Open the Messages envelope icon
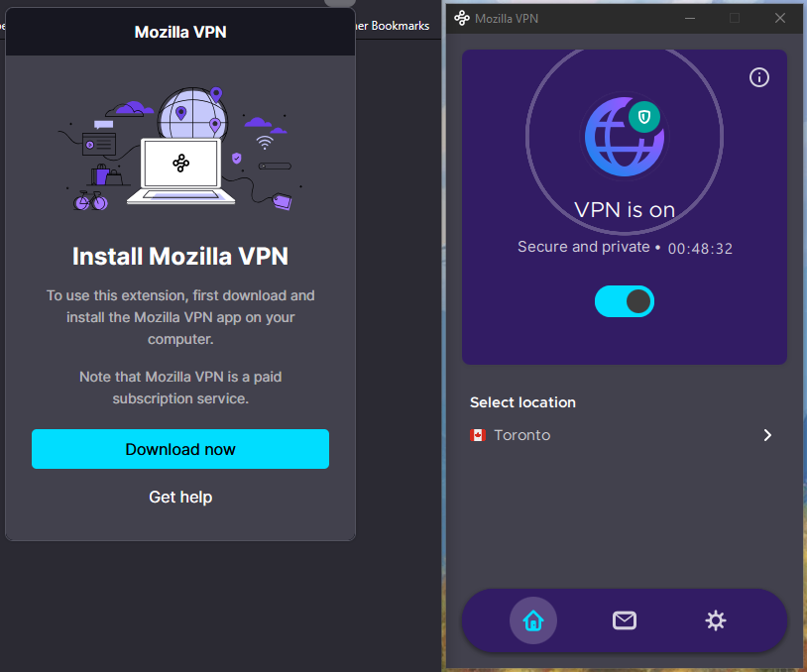This screenshot has width=807, height=672. pyautogui.click(x=624, y=620)
